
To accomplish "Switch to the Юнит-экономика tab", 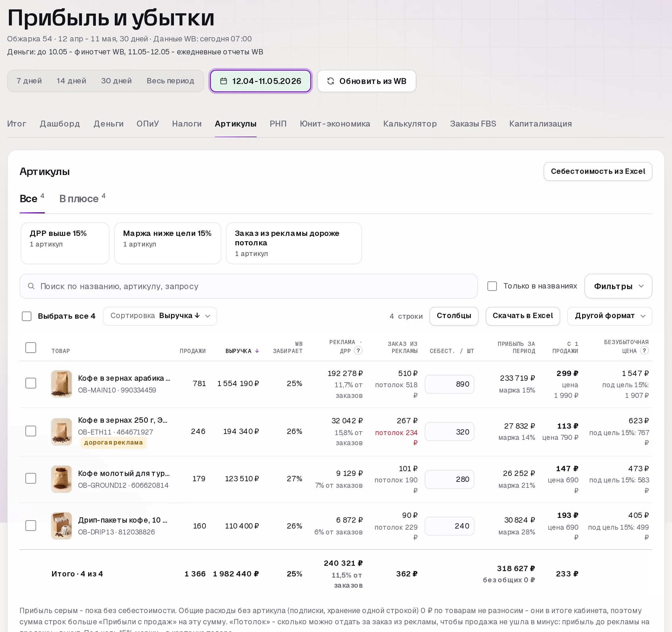I will point(335,124).
